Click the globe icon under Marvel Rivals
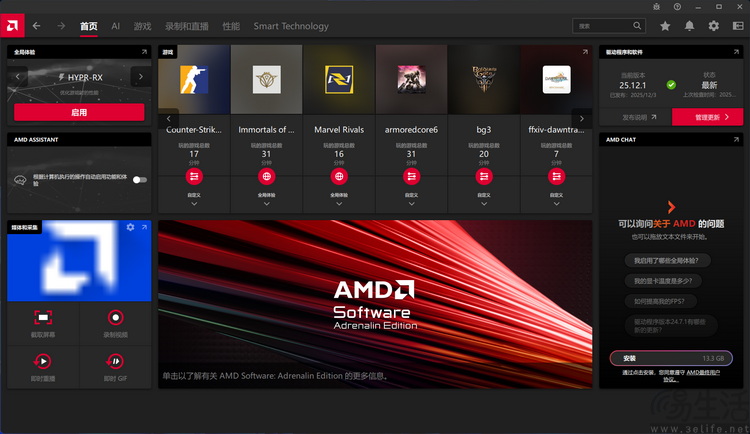Screen dimensions: 750x434 pos(338,176)
